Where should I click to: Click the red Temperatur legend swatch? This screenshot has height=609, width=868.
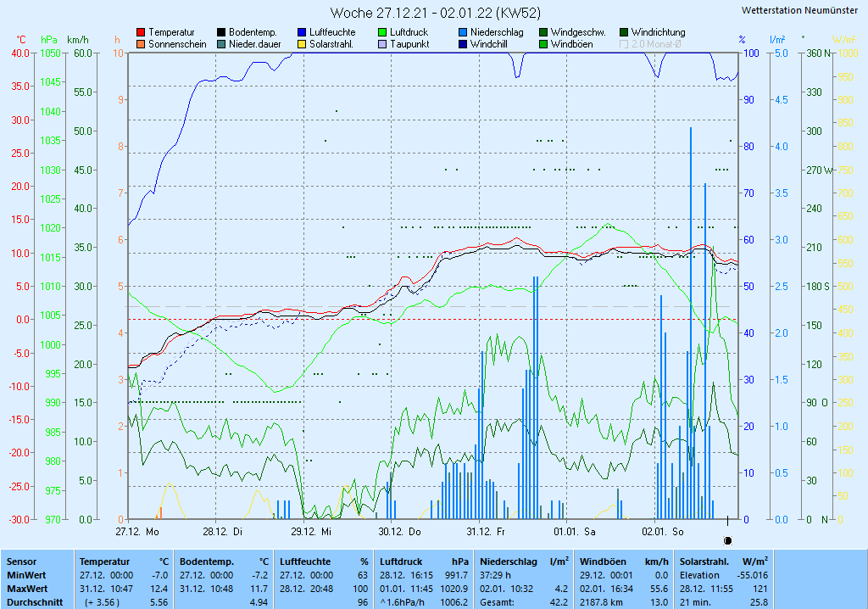[141, 33]
